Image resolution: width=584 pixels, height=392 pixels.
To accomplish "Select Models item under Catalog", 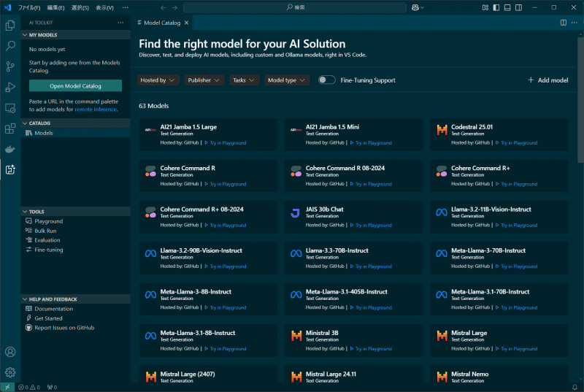I will pos(76,133).
